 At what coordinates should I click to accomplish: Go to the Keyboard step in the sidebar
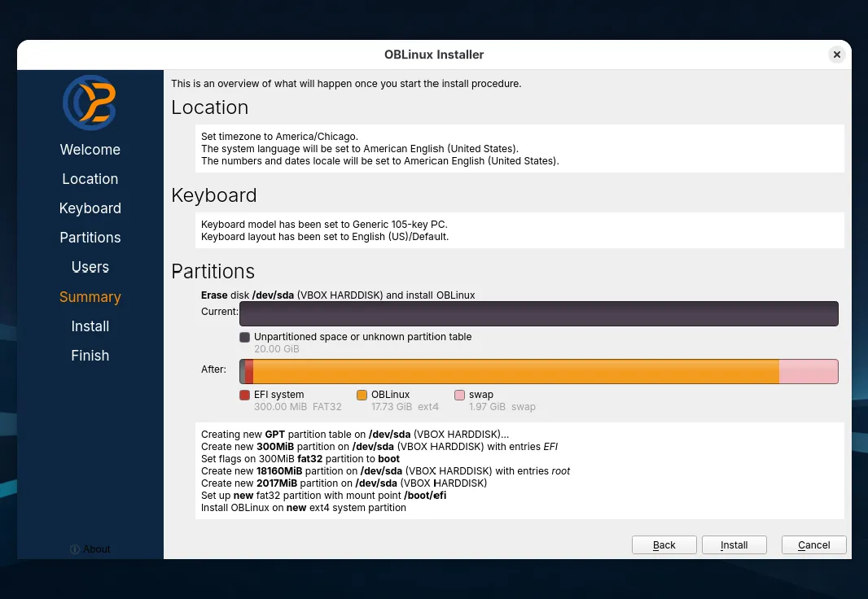(90, 208)
